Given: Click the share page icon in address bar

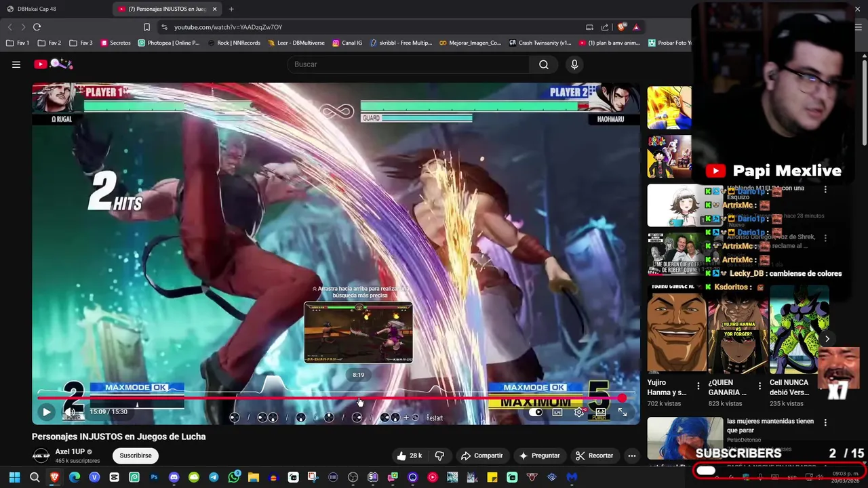Looking at the screenshot, I should click(x=605, y=27).
